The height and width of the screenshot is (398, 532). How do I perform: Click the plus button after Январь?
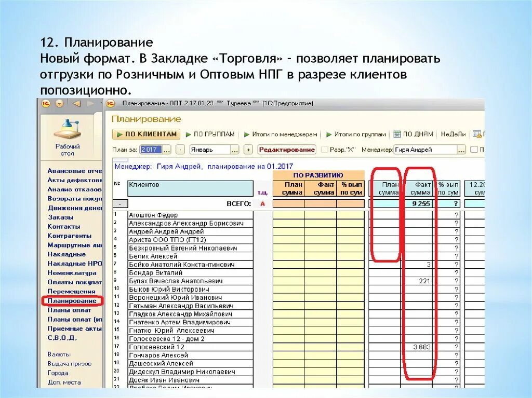(x=248, y=150)
